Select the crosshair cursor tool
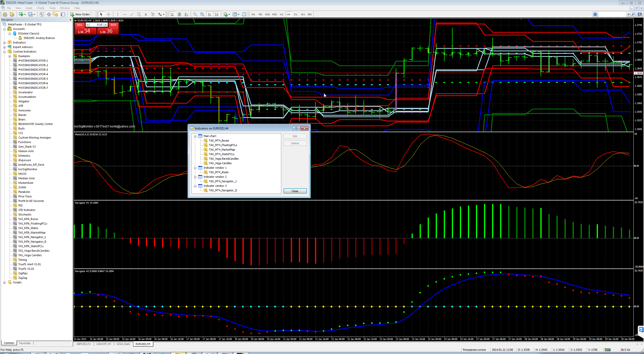Image resolution: width=644 pixels, height=354 pixels. (109, 14)
